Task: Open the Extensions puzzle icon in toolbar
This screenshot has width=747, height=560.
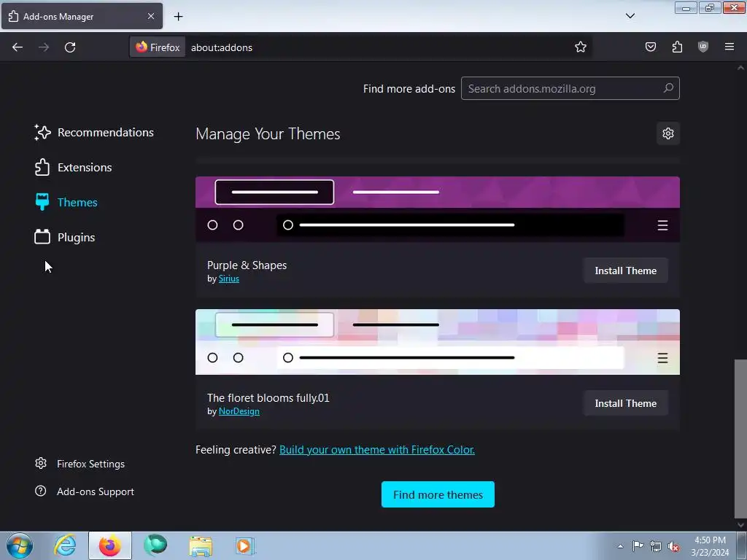Action: 677,47
